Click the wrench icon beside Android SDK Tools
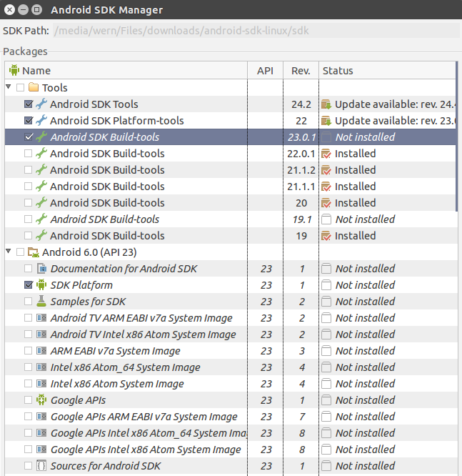Screen dimensions: 462x476 click(41, 104)
